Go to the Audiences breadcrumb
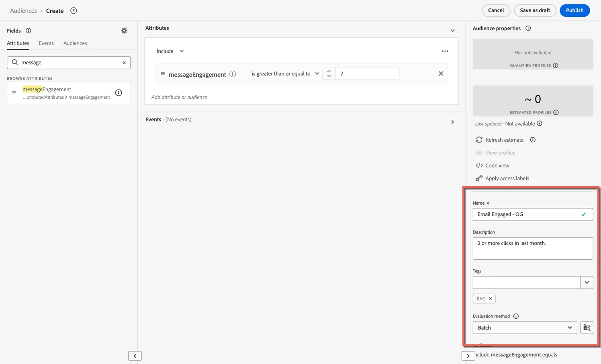 tap(23, 10)
